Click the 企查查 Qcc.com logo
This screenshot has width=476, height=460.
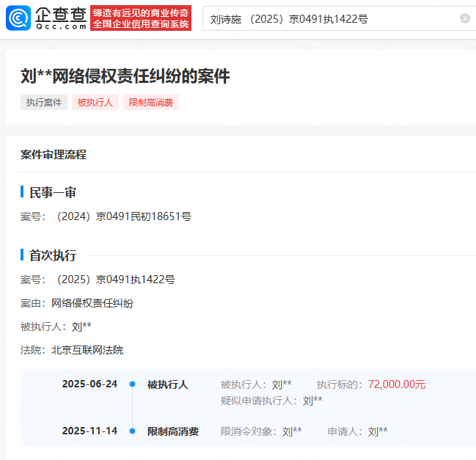47,18
